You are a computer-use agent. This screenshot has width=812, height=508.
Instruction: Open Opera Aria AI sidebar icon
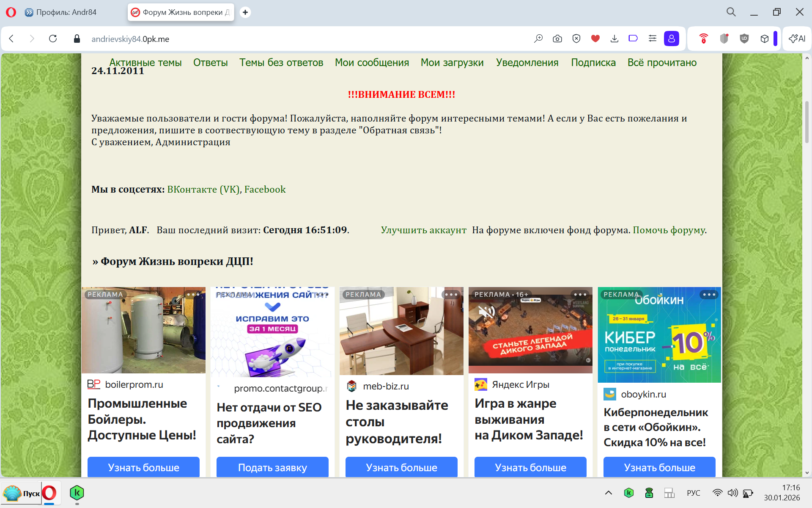(x=797, y=39)
